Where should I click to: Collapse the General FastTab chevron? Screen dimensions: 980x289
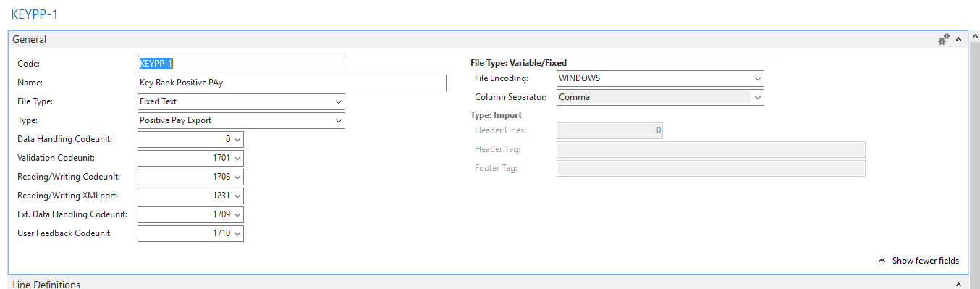pos(958,40)
